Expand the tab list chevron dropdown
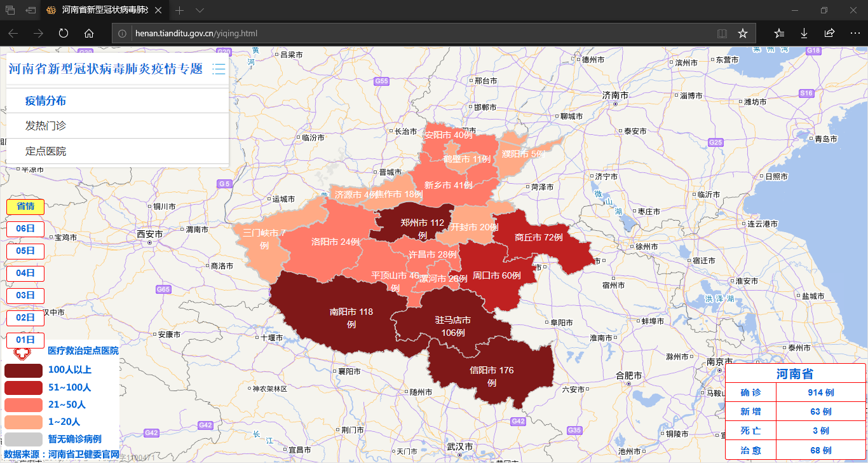Screen dimensions: 868x463 click(200, 10)
